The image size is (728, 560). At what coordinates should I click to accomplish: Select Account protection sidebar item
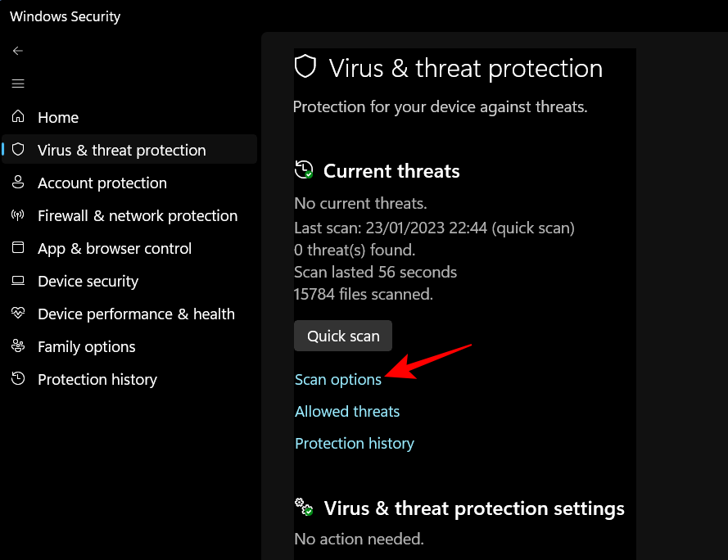pos(102,183)
